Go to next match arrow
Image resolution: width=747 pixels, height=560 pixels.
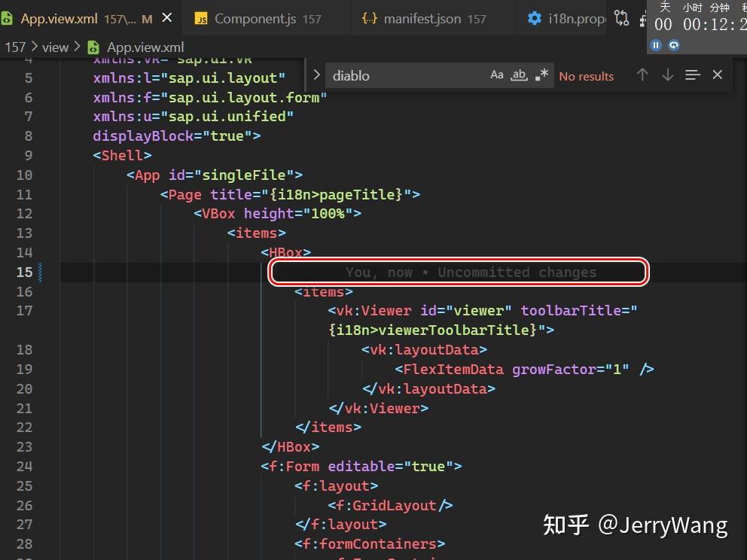coord(667,75)
